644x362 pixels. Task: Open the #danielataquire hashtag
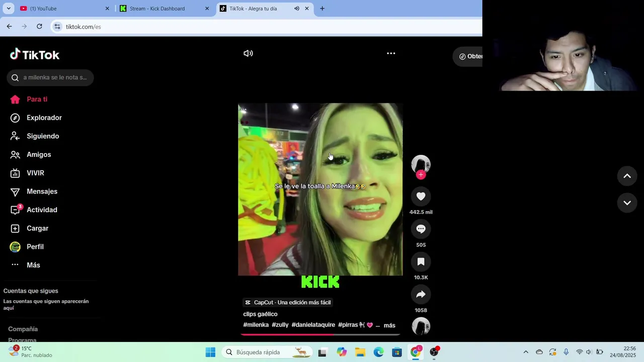point(313,325)
